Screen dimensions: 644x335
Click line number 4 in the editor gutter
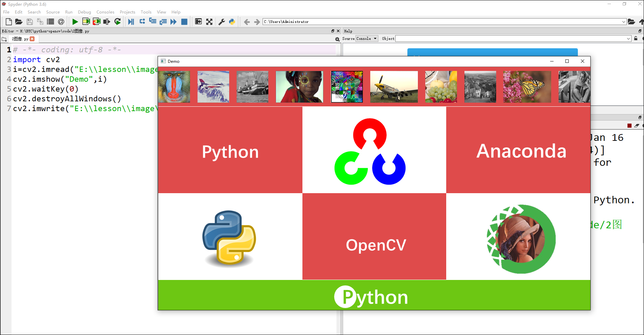click(9, 79)
